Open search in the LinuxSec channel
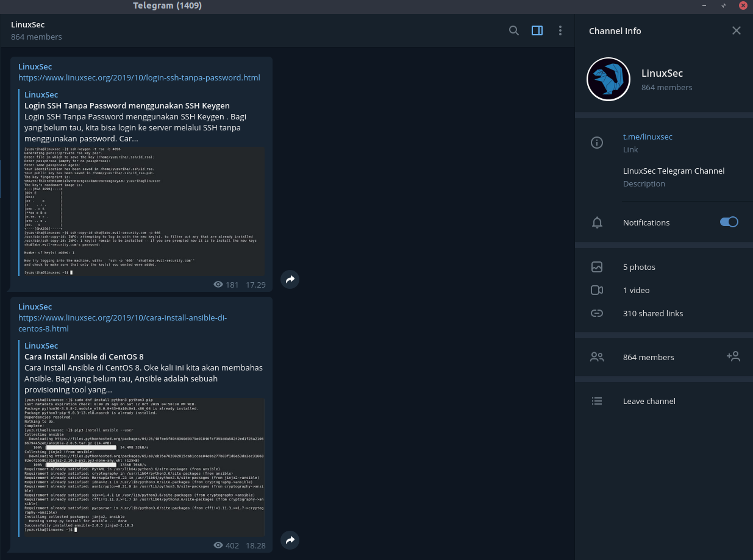The image size is (753, 560). point(514,30)
